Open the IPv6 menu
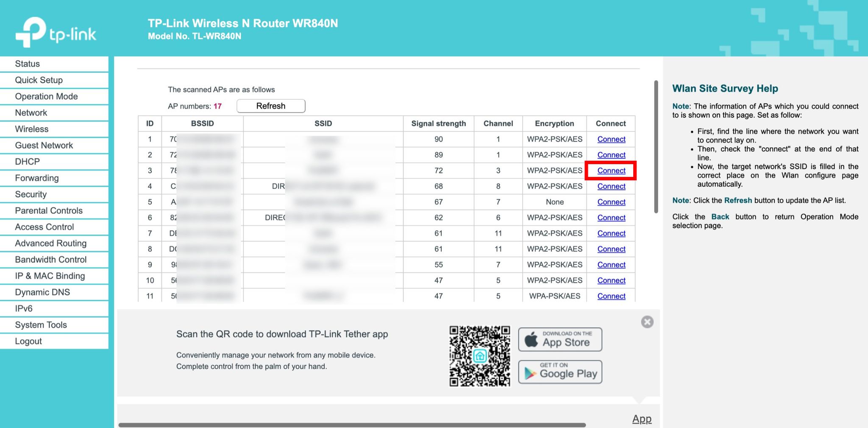The image size is (868, 428). click(54, 309)
